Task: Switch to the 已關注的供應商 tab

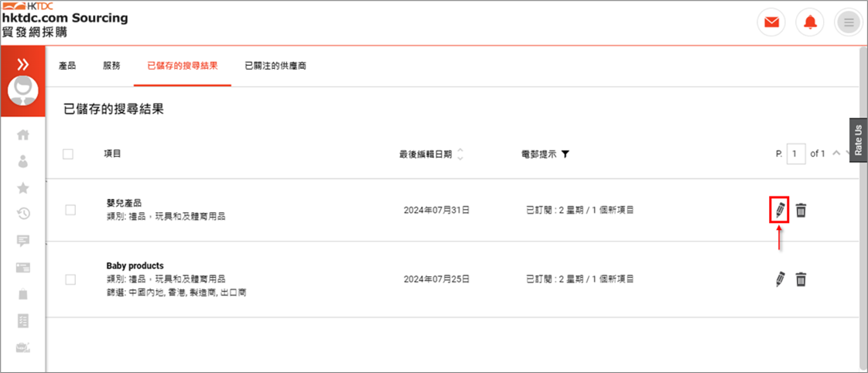Action: [x=275, y=66]
